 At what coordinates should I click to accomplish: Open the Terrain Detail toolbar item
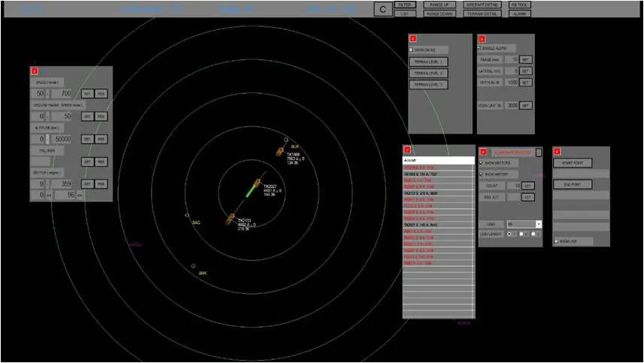coord(482,14)
